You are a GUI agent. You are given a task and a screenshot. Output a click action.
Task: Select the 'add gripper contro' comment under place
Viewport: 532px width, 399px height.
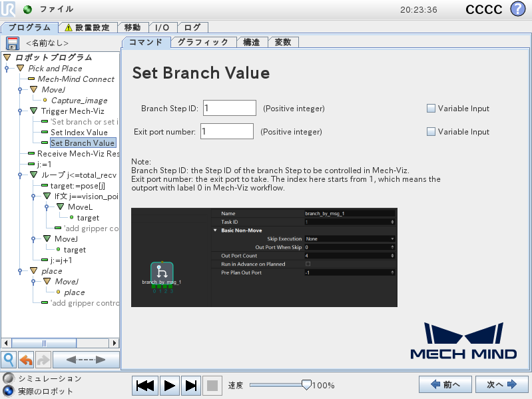[x=85, y=303]
